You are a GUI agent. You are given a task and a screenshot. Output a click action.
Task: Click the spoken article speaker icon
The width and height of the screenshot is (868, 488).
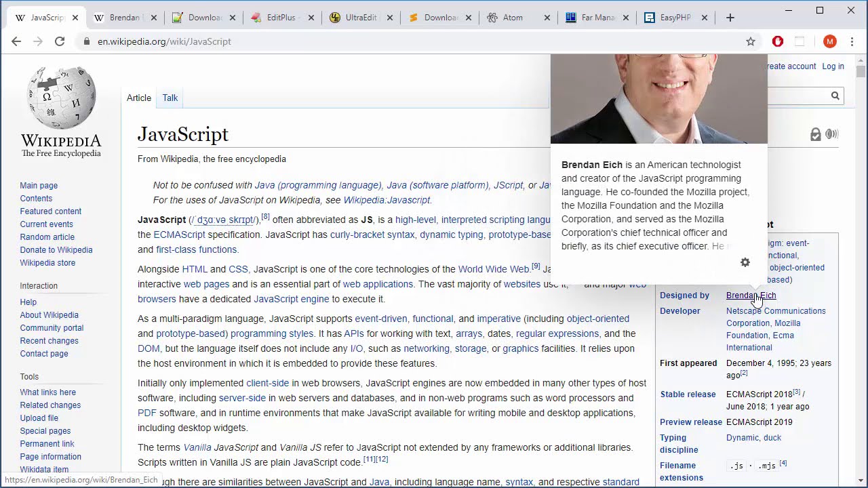(x=832, y=134)
